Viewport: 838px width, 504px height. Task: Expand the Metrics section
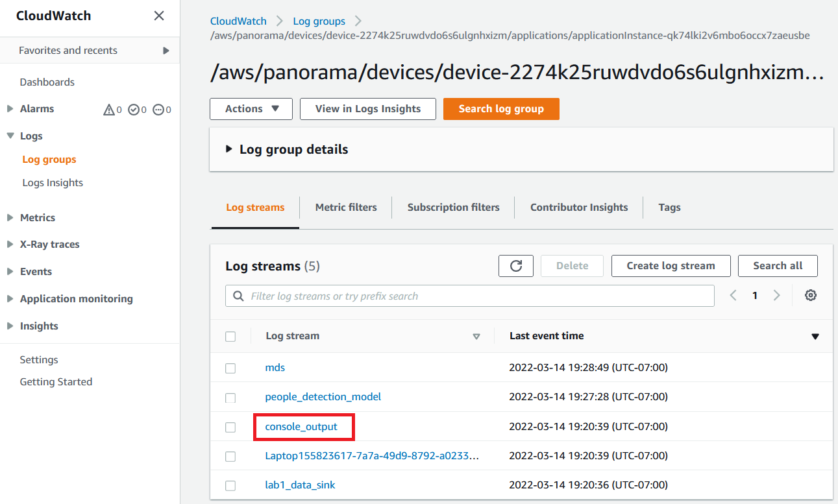point(10,217)
